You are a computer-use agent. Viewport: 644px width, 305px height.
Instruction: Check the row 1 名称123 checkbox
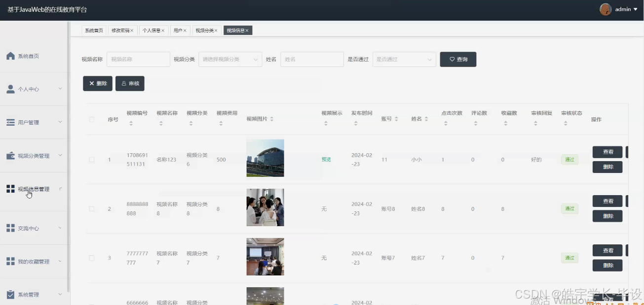click(x=92, y=160)
